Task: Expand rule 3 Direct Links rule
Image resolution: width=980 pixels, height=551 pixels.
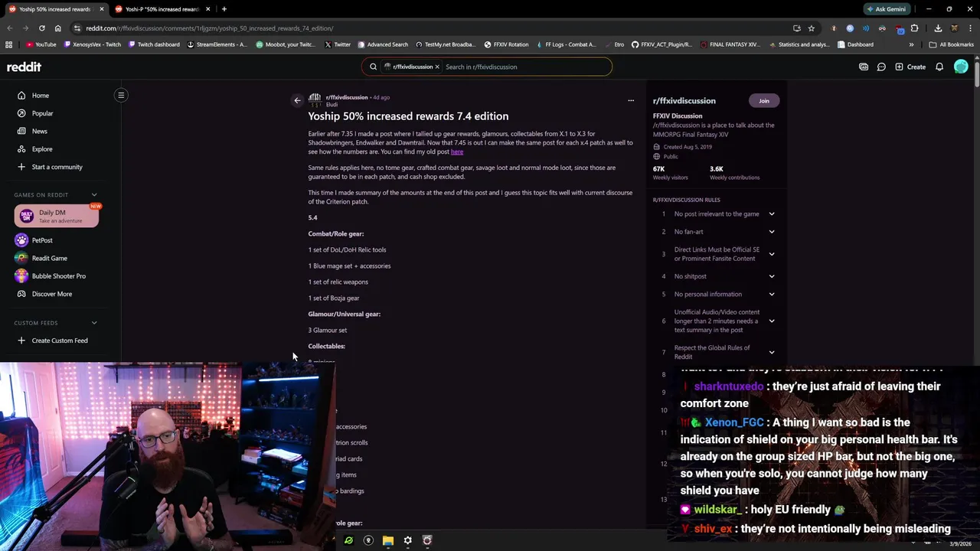Action: [x=771, y=254]
